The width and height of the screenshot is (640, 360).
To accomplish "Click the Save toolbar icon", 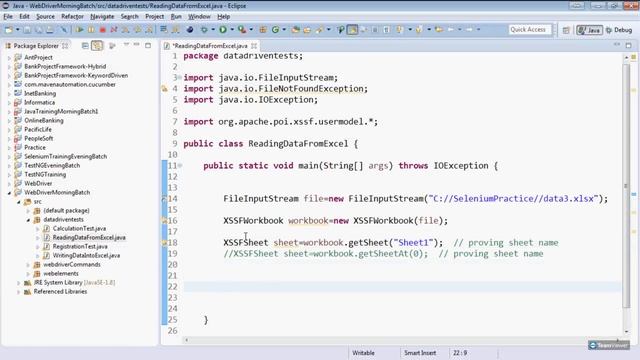I will pos(27,30).
